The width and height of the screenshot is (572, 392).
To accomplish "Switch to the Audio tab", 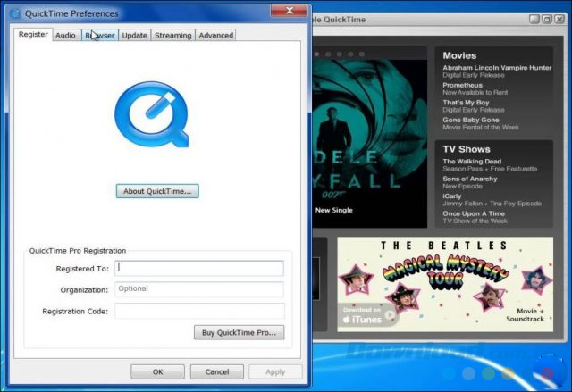I will coord(65,36).
